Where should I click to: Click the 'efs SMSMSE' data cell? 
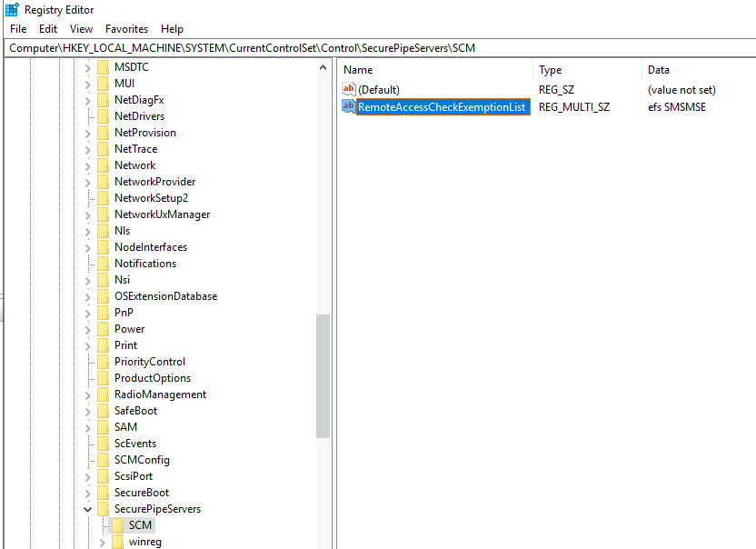point(677,107)
